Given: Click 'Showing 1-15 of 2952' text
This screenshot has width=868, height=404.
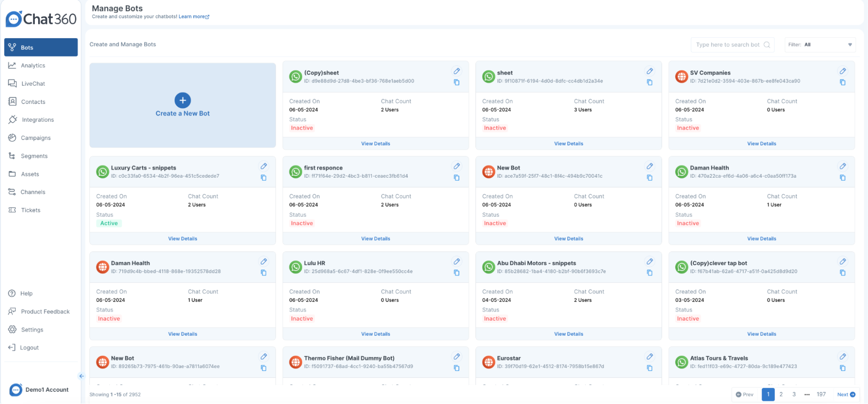Looking at the screenshot, I should [115, 395].
